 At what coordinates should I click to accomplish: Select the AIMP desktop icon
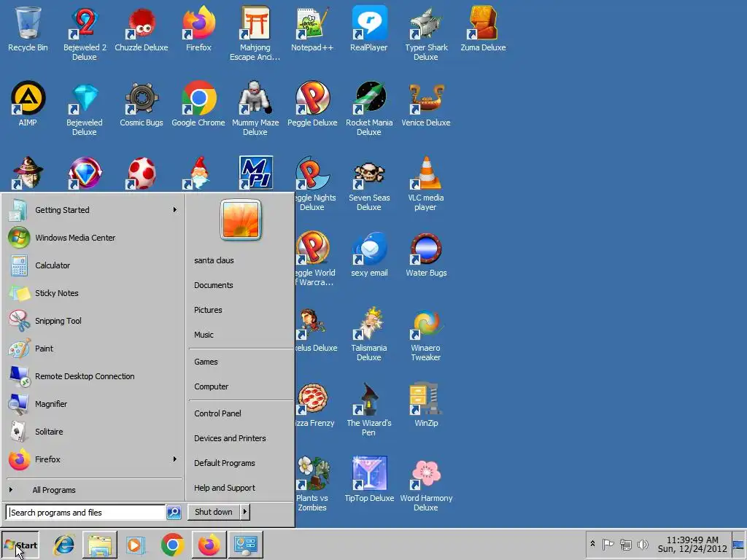(28, 104)
